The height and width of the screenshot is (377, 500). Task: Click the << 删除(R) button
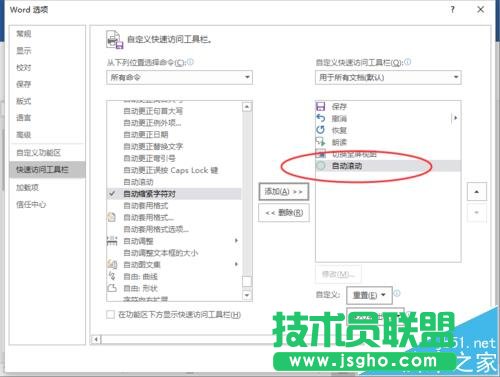pos(284,213)
